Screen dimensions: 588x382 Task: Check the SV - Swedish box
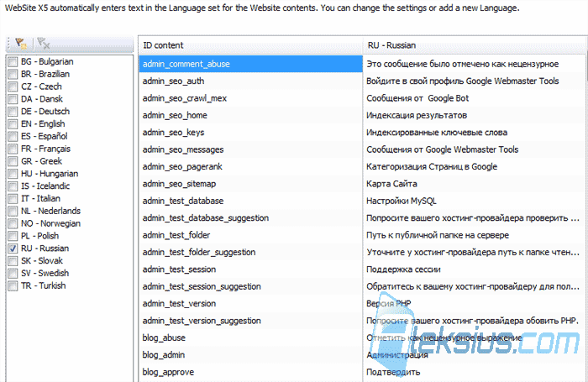click(x=13, y=274)
